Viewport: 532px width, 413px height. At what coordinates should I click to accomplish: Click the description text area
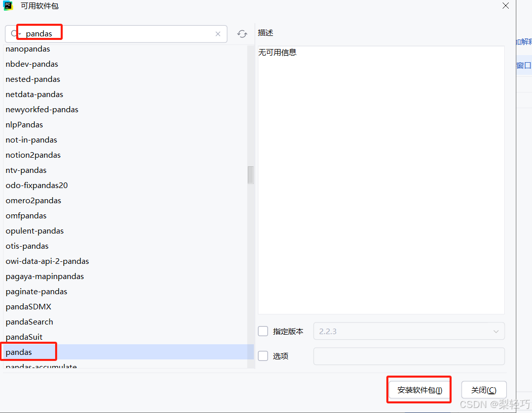click(381, 180)
